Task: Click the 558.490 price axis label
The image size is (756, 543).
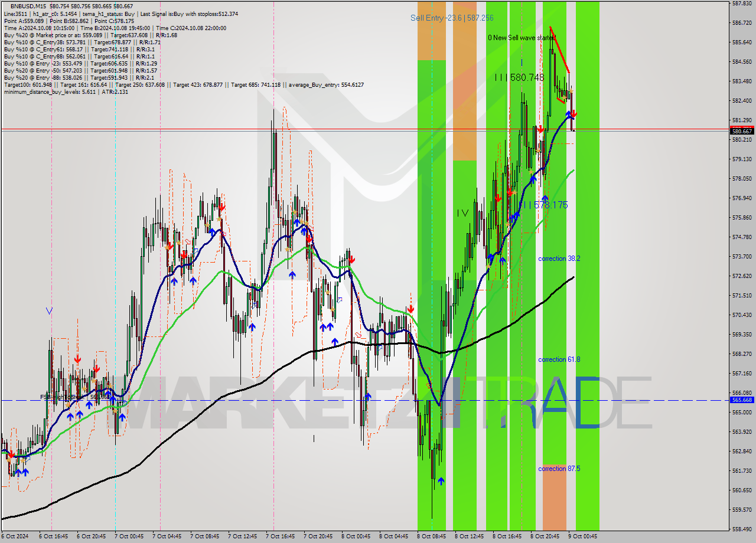Action: [x=742, y=529]
